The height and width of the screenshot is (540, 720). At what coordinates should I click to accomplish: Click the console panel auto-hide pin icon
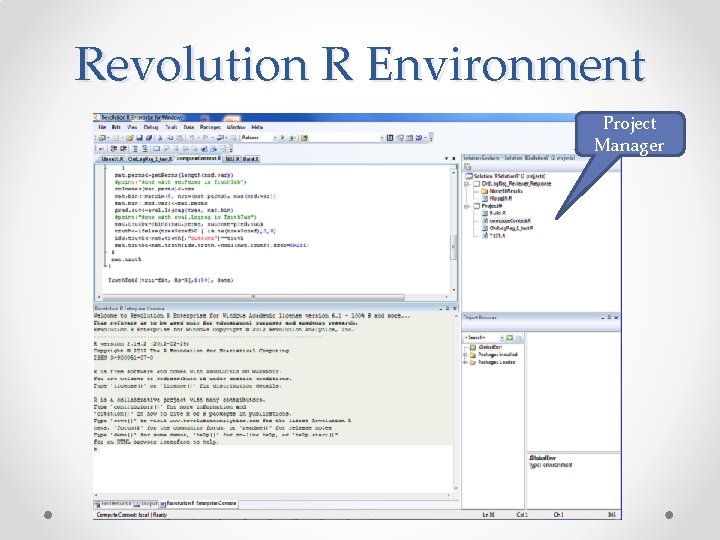click(447, 309)
